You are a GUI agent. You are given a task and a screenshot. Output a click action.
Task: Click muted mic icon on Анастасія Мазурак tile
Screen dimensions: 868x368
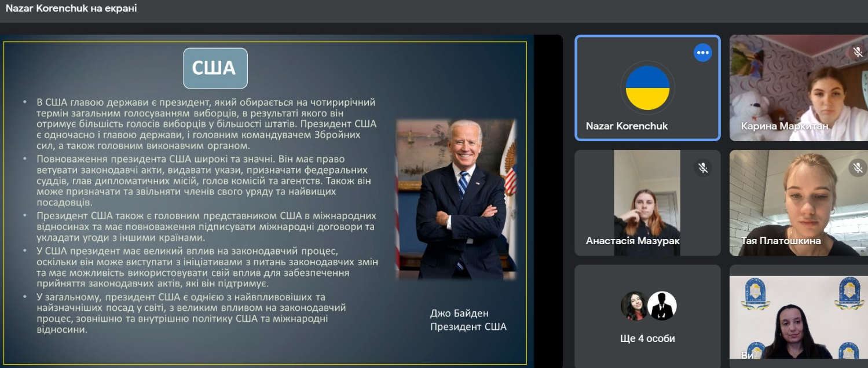coord(702,168)
